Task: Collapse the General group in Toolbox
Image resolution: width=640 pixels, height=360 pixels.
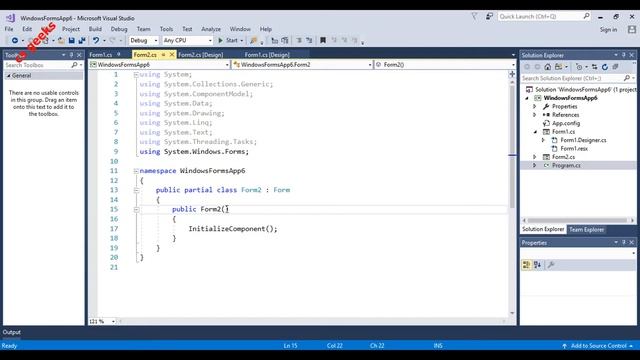Action: pos(8,76)
